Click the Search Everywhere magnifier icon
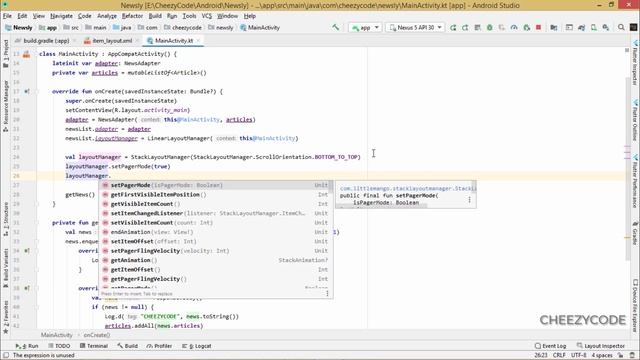Screen dimensions: 640x360 (x=621, y=27)
